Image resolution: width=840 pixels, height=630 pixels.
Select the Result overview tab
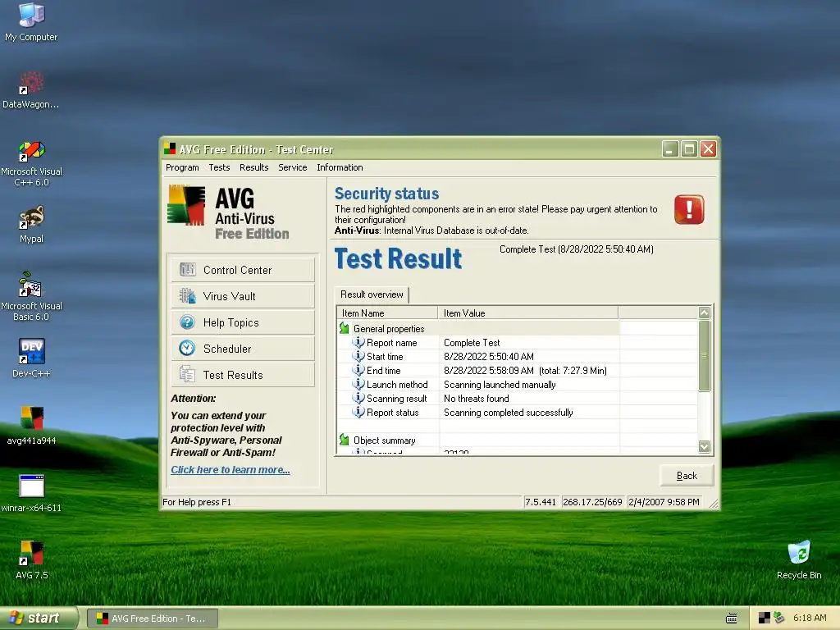pyautogui.click(x=372, y=294)
